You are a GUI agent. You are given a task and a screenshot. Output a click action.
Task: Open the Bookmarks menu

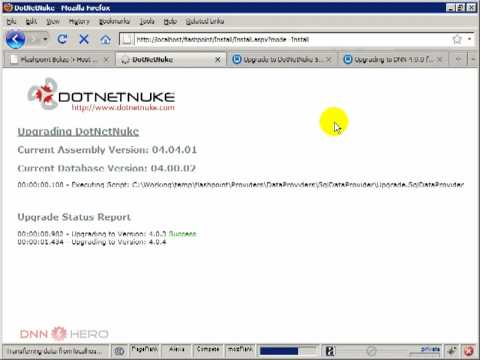(x=114, y=21)
